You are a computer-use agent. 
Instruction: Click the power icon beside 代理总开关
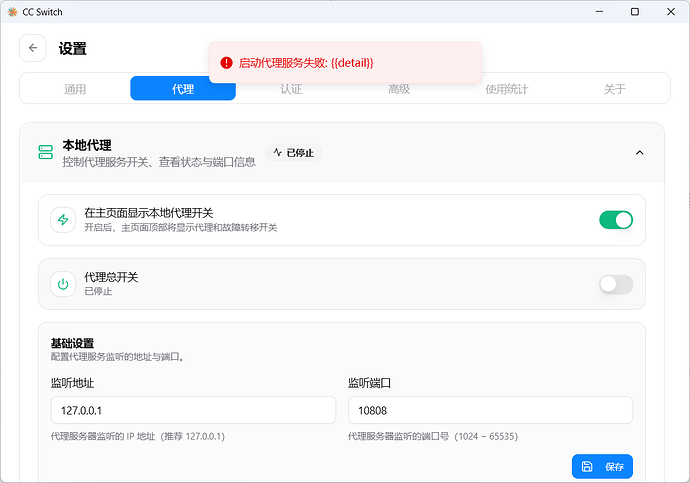point(63,284)
